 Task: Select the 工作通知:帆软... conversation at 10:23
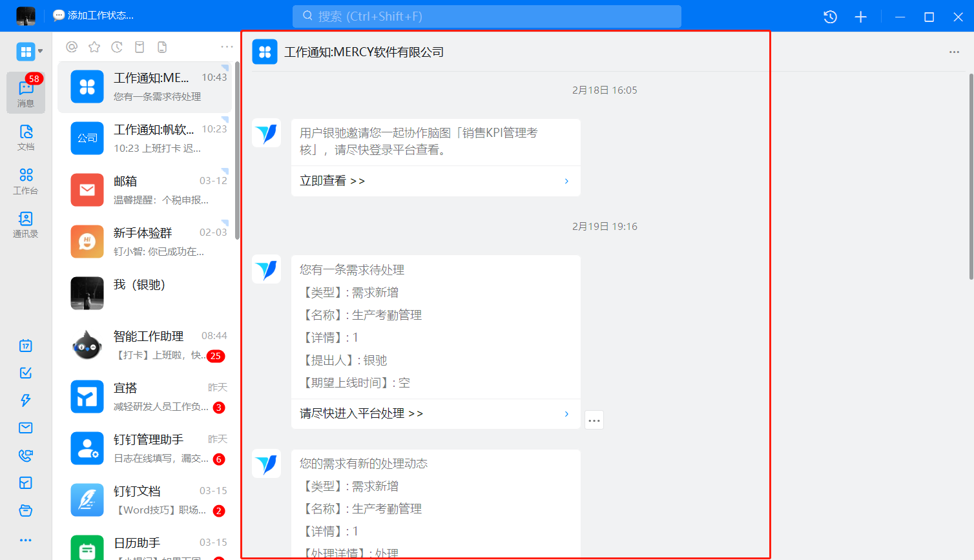[145, 138]
